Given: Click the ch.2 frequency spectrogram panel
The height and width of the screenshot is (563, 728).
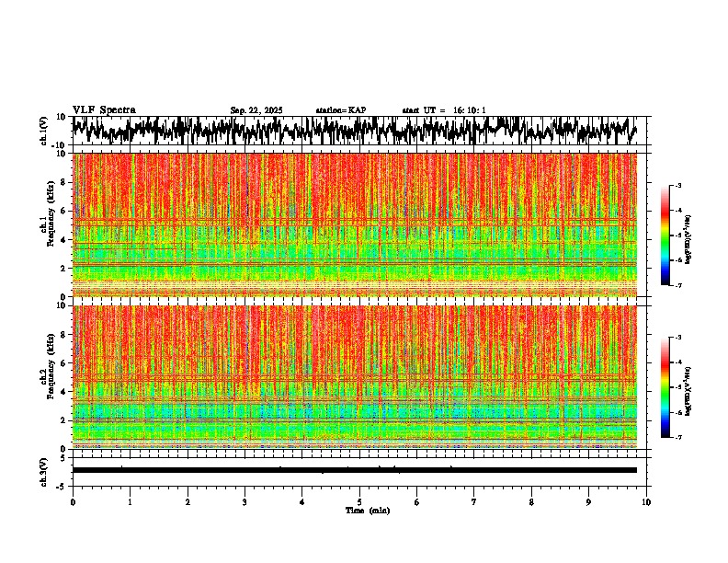Looking at the screenshot, I should (354, 377).
